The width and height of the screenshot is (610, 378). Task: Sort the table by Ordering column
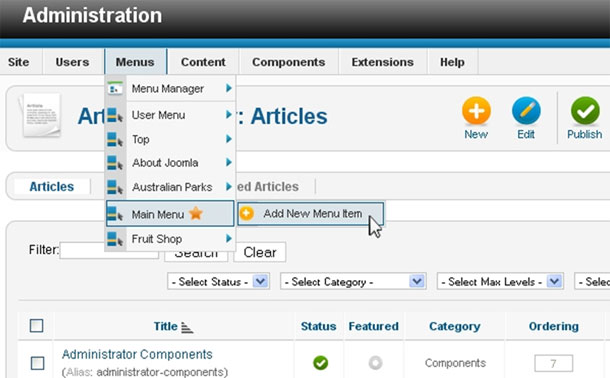(554, 326)
